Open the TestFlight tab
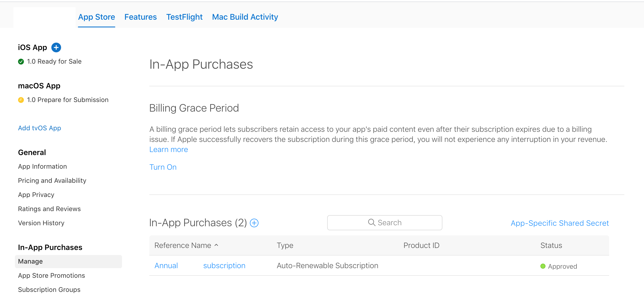 184,17
